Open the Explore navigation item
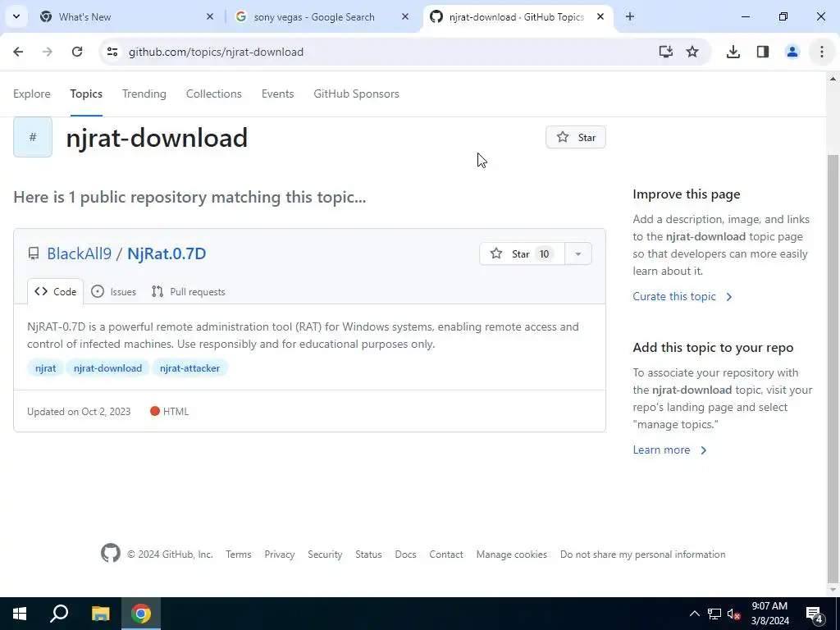The width and height of the screenshot is (840, 630). [x=32, y=94]
